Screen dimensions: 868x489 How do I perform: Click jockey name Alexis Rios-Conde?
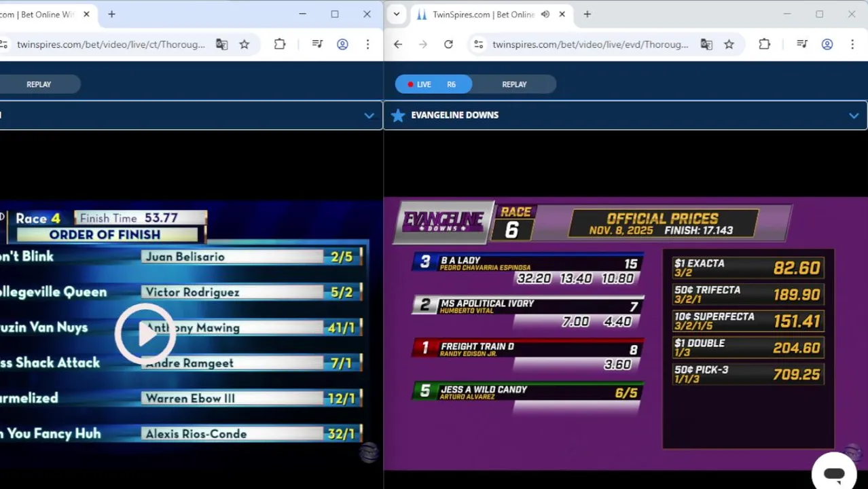pos(196,433)
